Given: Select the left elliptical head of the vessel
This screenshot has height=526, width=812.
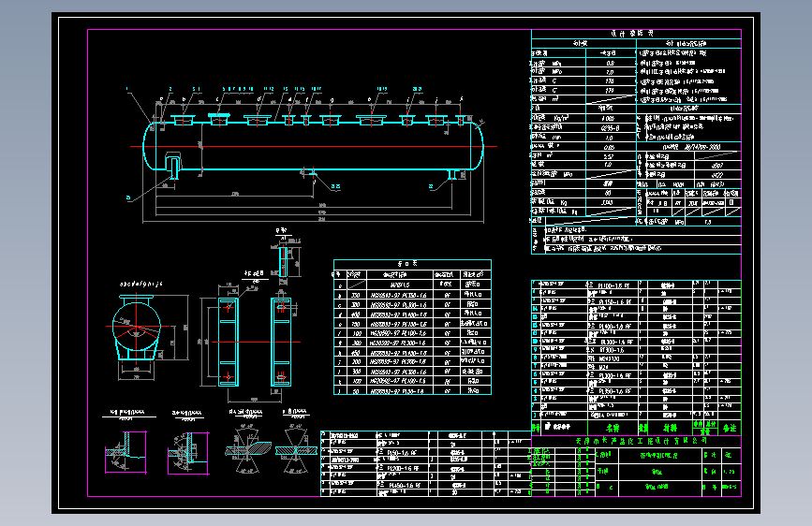Looking at the screenshot, I should tap(149, 146).
